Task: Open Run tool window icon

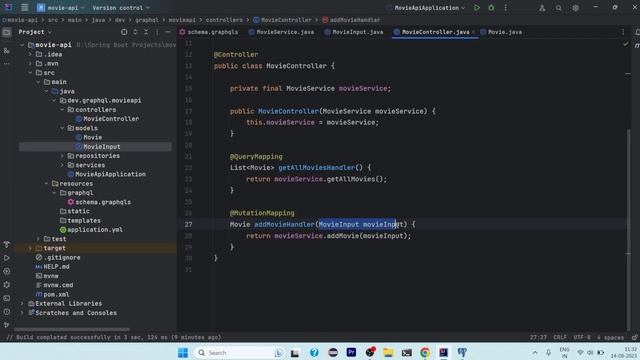Action: pyautogui.click(x=7, y=258)
